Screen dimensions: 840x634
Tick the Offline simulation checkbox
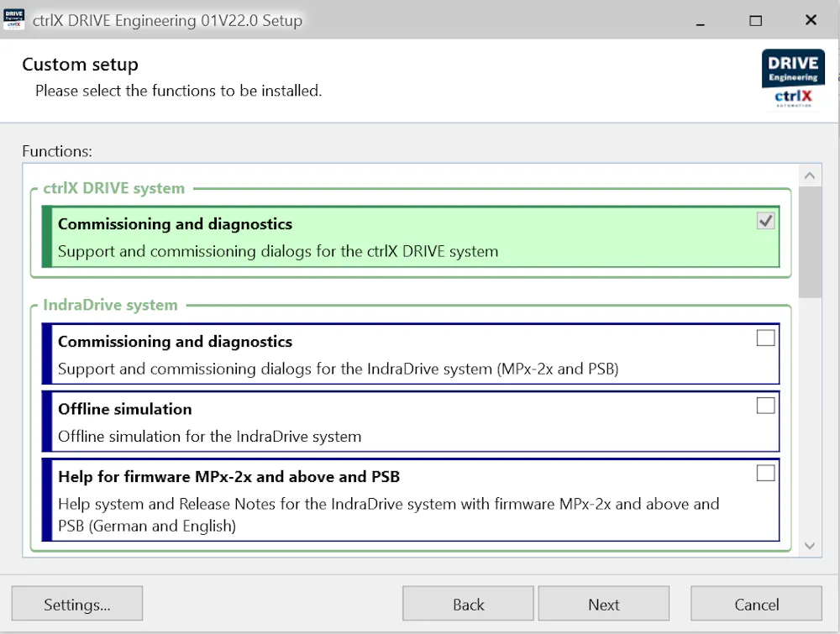click(x=765, y=406)
